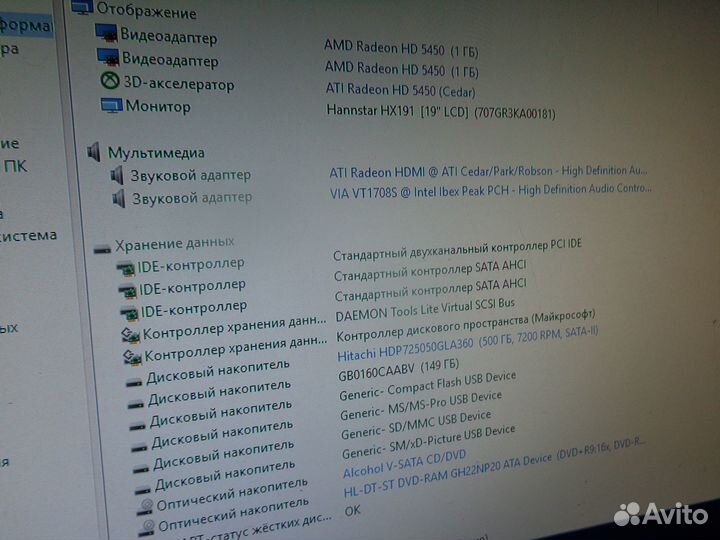Click speaker icon in VIA VT1708S row
720x540 pixels.
point(119,199)
